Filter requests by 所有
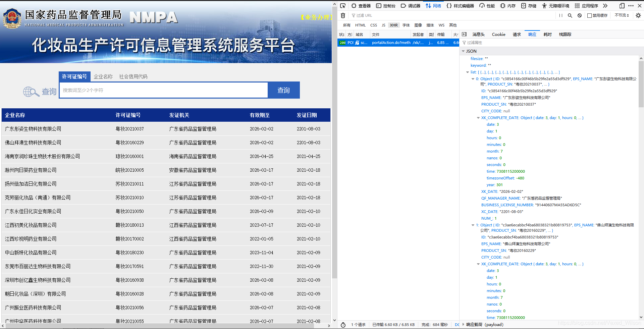 pyautogui.click(x=346, y=25)
